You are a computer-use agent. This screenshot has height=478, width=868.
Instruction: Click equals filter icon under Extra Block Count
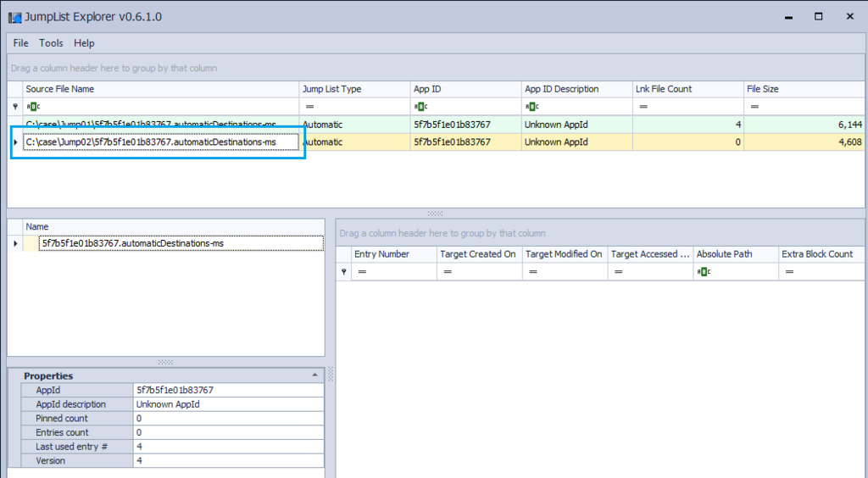(x=789, y=272)
